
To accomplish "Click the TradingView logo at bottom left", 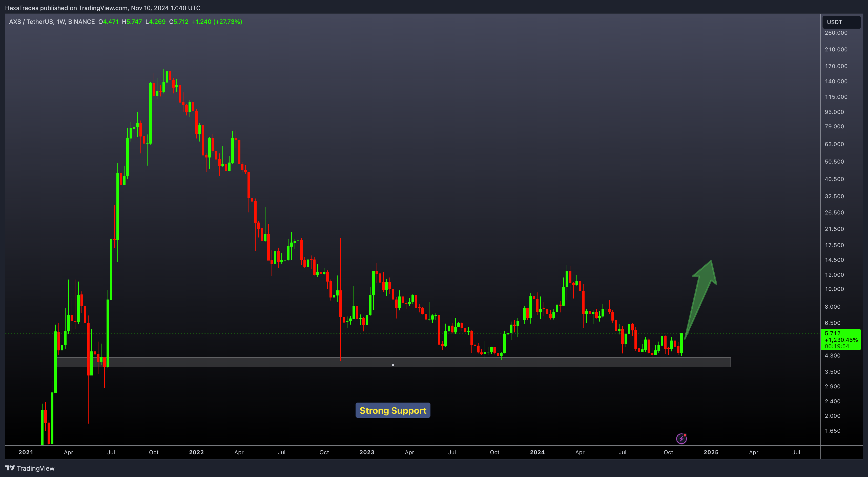I will (x=30, y=468).
